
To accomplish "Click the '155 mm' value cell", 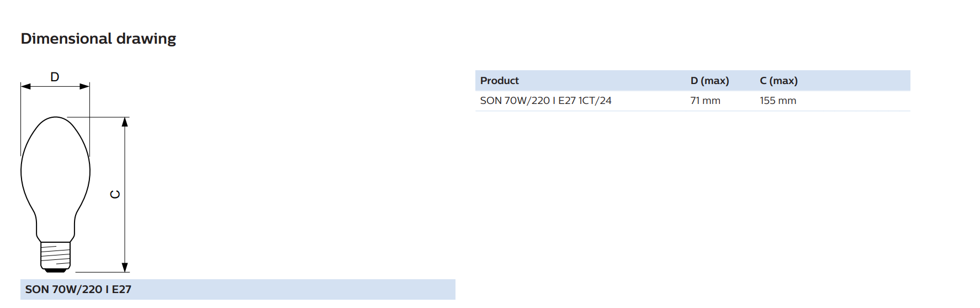I will [x=777, y=101].
